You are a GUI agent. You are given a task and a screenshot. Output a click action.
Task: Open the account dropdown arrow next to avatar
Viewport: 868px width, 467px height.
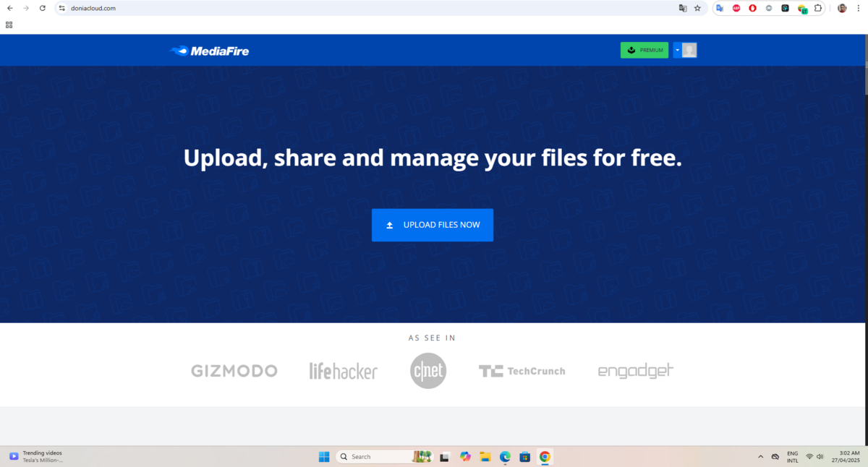(677, 50)
